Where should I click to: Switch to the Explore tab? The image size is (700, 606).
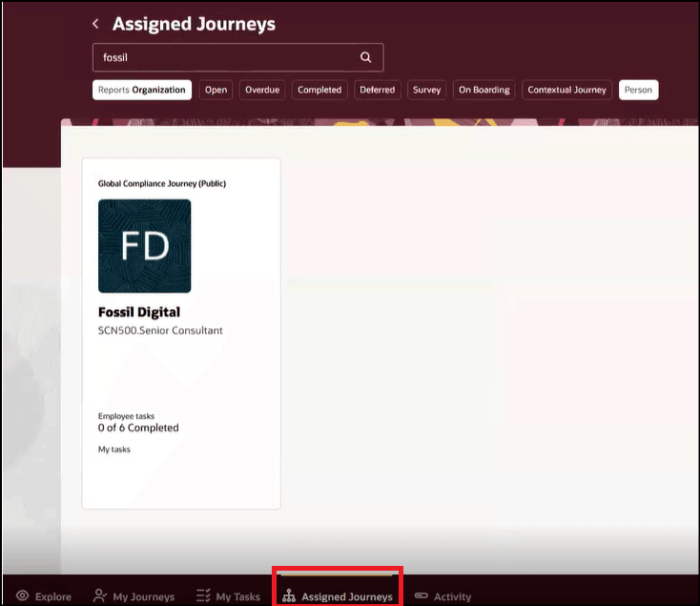coord(44,596)
